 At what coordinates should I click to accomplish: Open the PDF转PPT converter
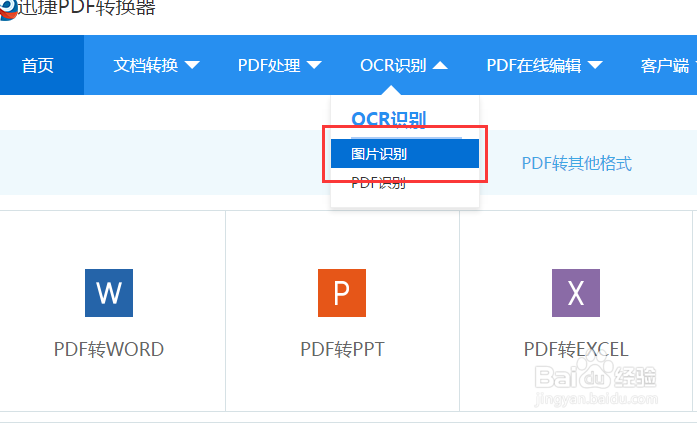pyautogui.click(x=342, y=349)
